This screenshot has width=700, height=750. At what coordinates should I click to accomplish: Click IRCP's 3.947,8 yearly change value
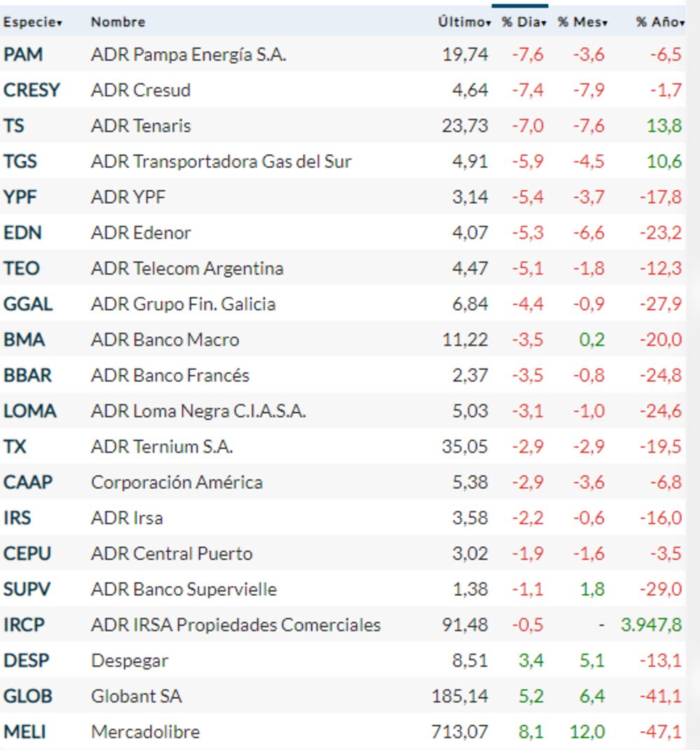[650, 625]
